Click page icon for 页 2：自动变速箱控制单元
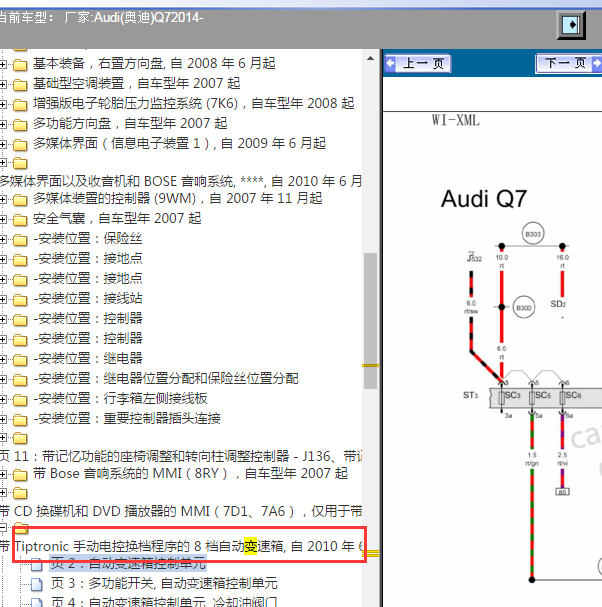 tap(37, 564)
